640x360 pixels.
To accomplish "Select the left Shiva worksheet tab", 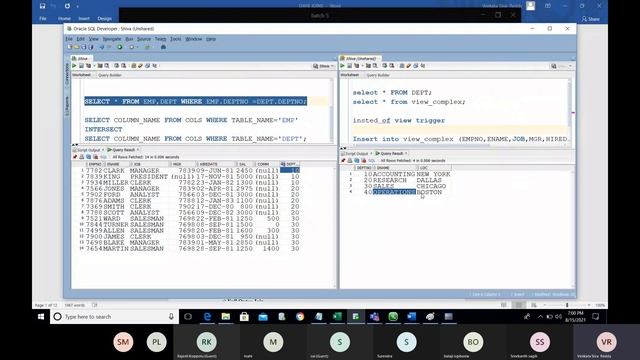I will coord(82,58).
